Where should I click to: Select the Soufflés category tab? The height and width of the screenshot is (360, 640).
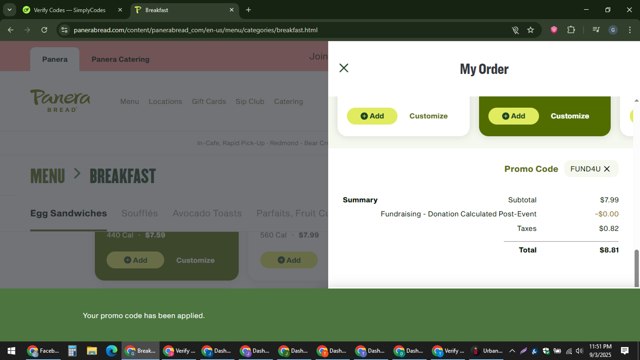[x=140, y=213]
